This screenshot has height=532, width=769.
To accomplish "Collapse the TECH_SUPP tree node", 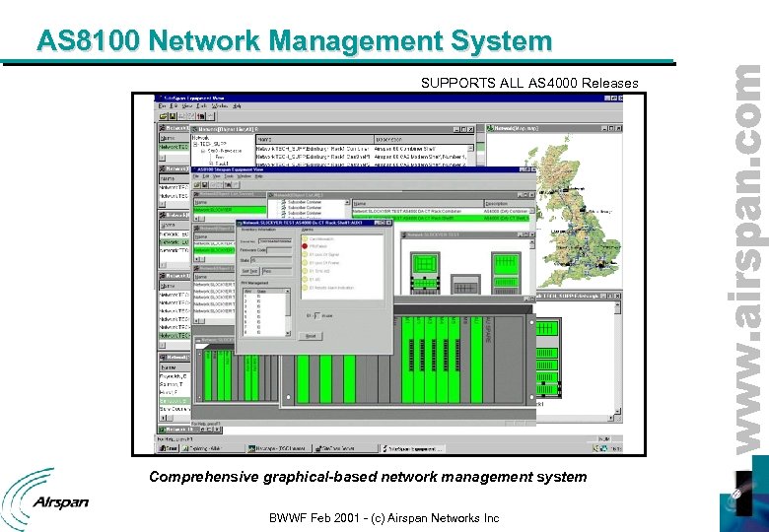I will pyautogui.click(x=195, y=145).
